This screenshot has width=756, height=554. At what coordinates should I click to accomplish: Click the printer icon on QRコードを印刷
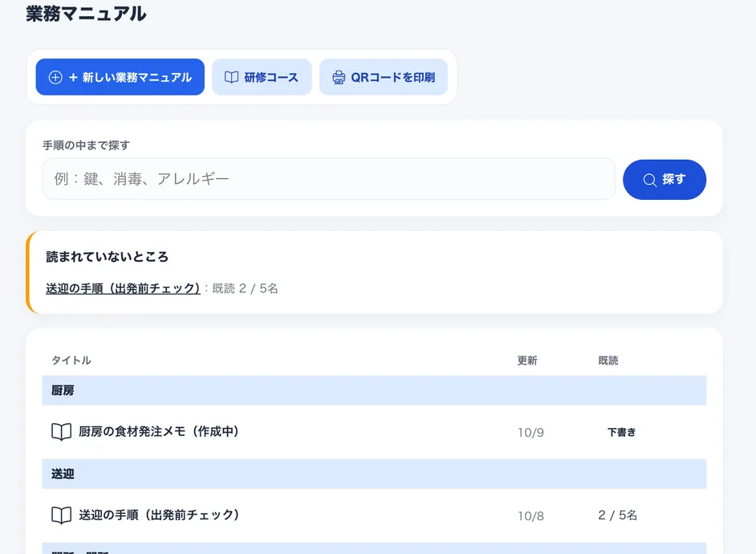[339, 77]
